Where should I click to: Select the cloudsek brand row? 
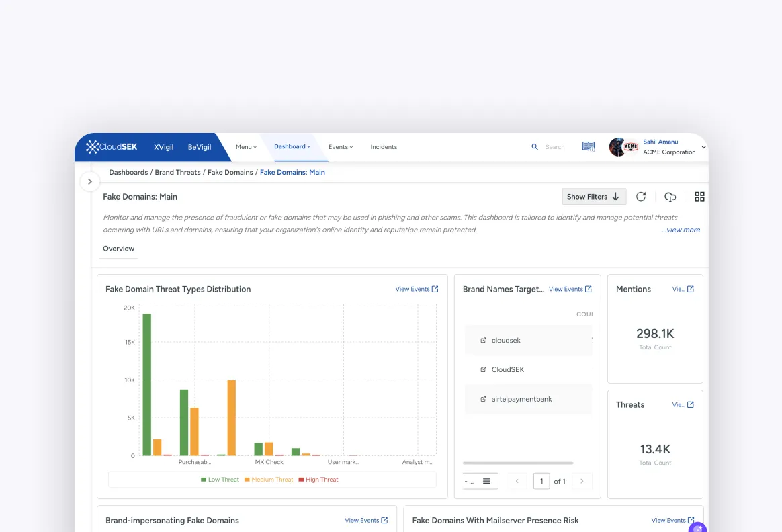click(528, 340)
